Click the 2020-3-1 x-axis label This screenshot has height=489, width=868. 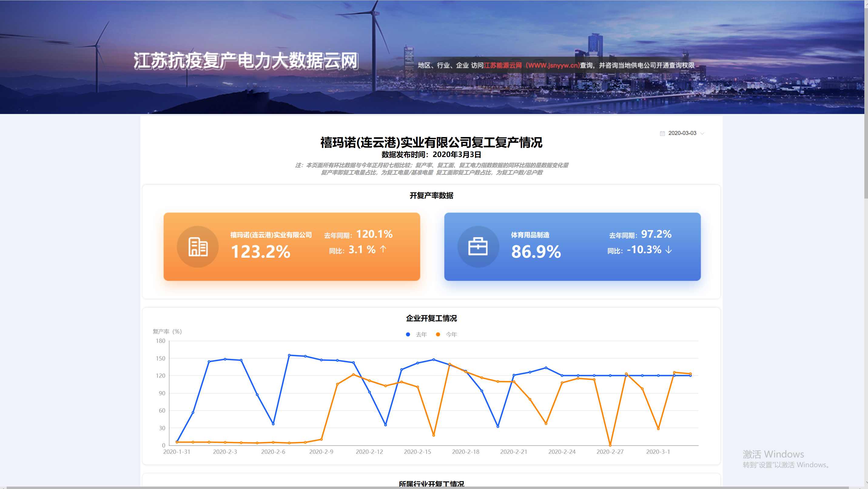point(658,452)
